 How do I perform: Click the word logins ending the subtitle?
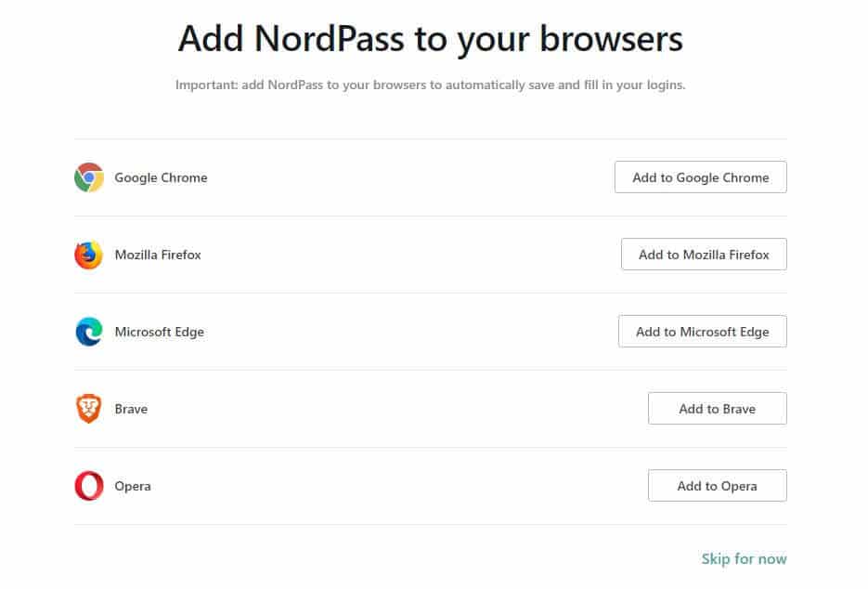point(667,85)
